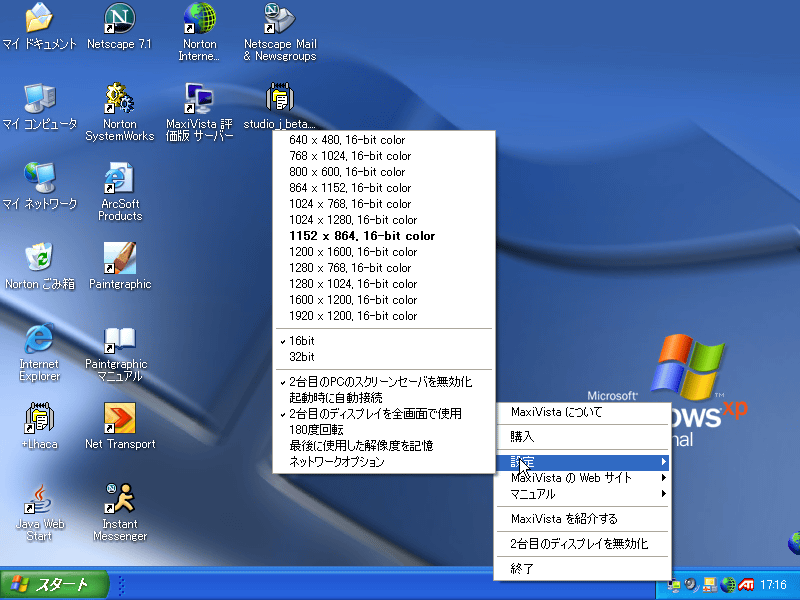Select Paintgraphic shortcut icon
This screenshot has width=800, height=600.
pos(119,258)
